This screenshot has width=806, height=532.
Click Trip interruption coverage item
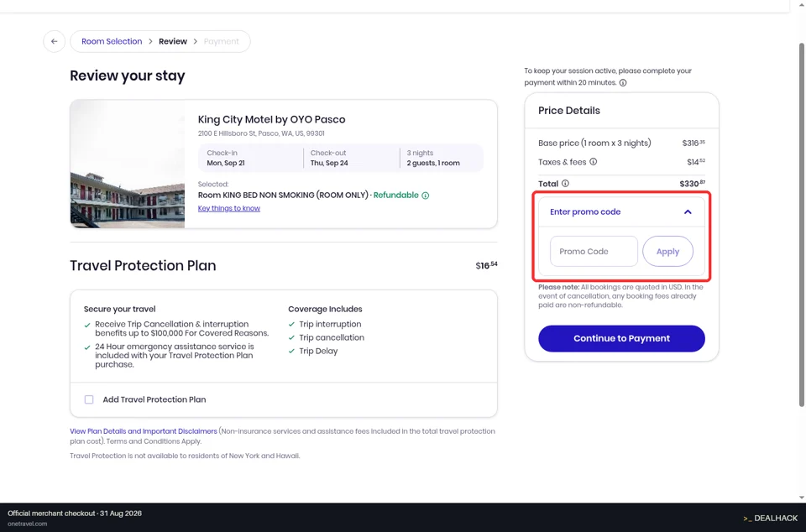click(x=330, y=324)
